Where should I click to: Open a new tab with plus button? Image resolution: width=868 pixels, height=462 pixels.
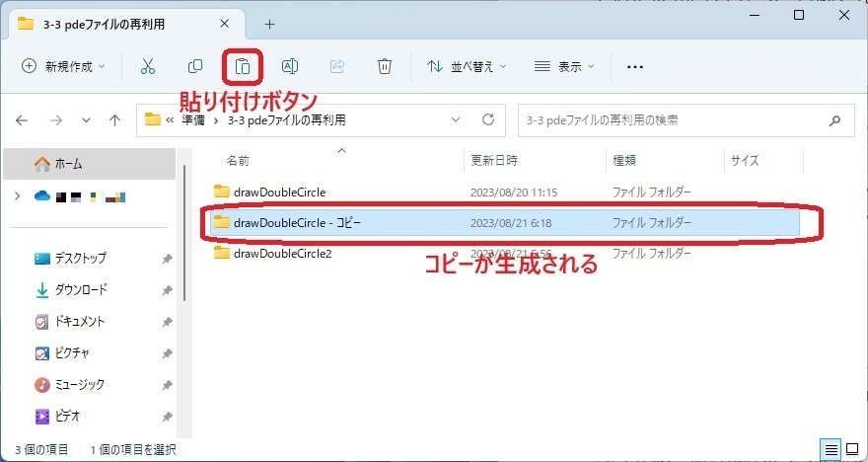pos(269,25)
